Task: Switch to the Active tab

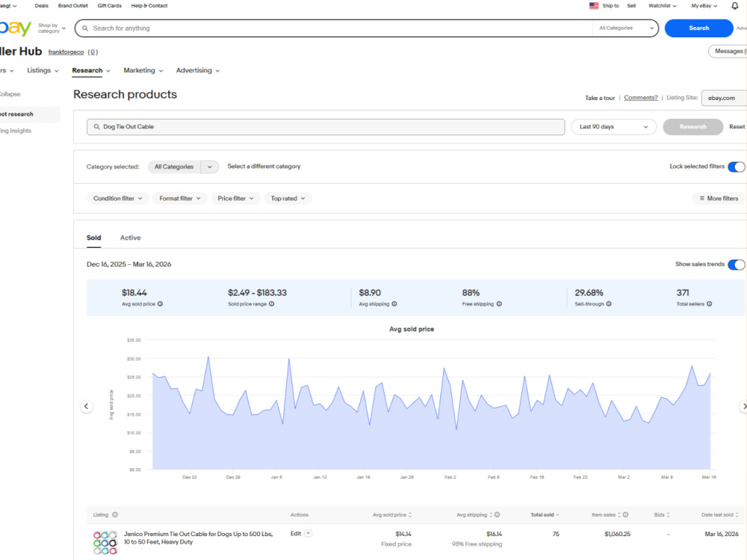Action: (130, 237)
